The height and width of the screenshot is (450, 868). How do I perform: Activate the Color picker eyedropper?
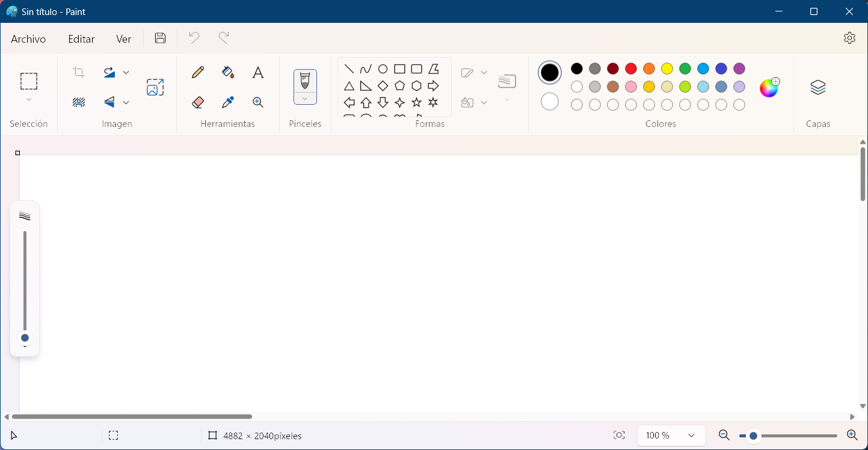pyautogui.click(x=227, y=102)
